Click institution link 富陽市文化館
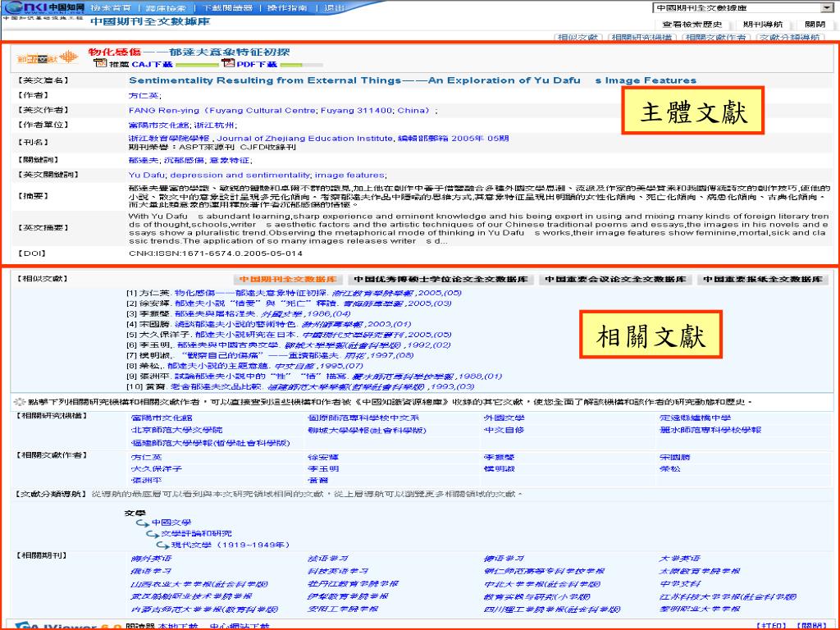 [x=162, y=418]
